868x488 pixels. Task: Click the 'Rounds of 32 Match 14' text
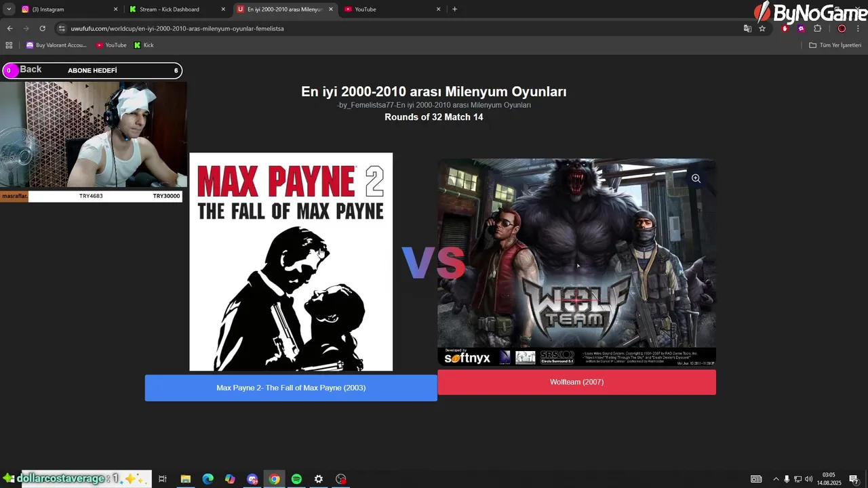click(434, 117)
